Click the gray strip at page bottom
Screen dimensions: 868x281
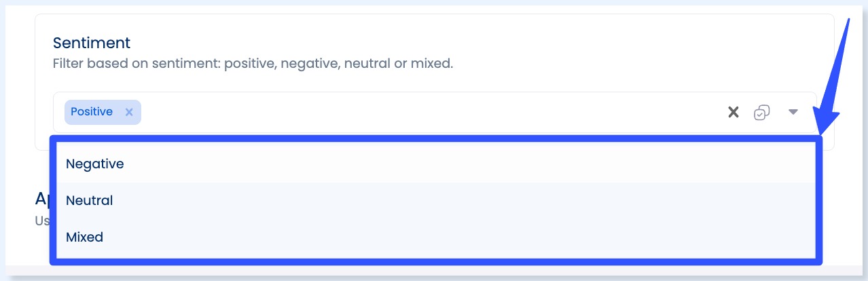435,271
